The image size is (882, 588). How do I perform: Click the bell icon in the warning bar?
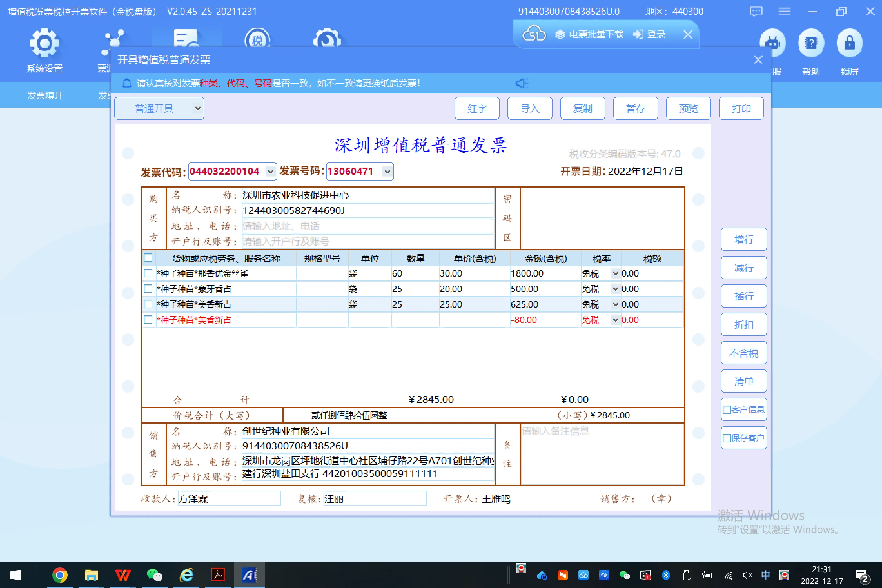coord(126,83)
